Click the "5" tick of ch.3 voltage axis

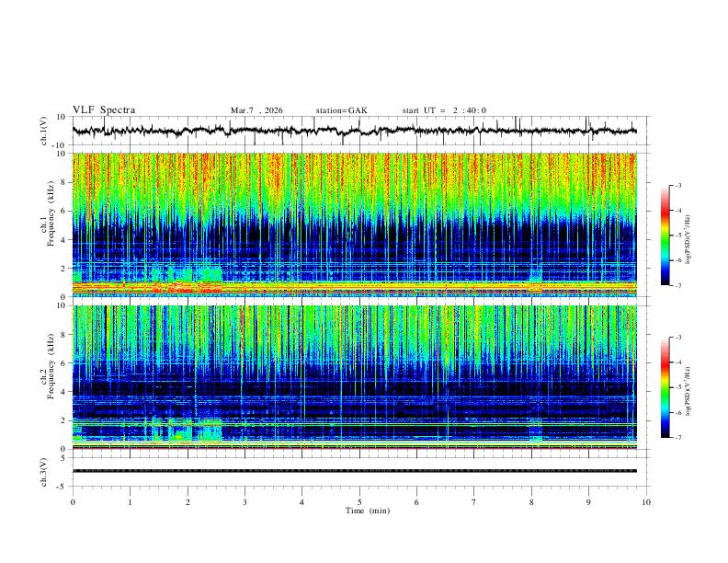(x=64, y=458)
